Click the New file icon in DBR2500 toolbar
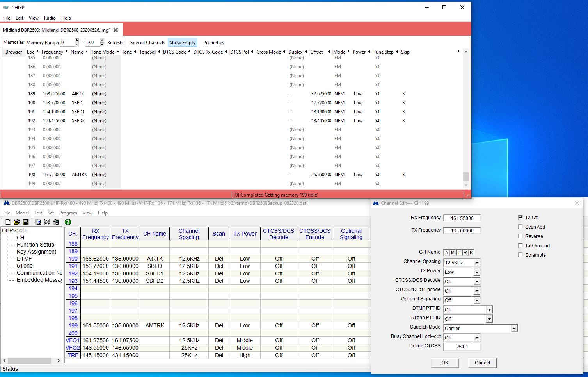588x377 pixels. point(7,222)
